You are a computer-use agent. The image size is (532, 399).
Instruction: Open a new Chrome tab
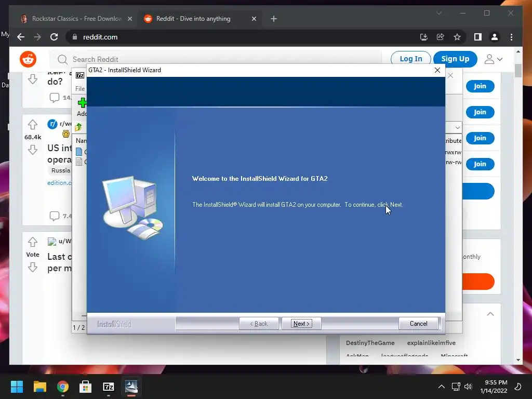pyautogui.click(x=274, y=19)
